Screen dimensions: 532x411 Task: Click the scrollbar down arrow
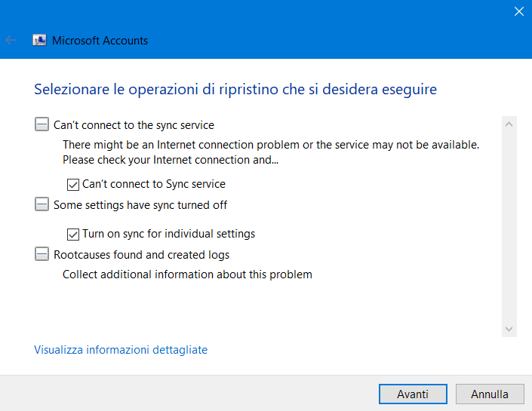509,329
